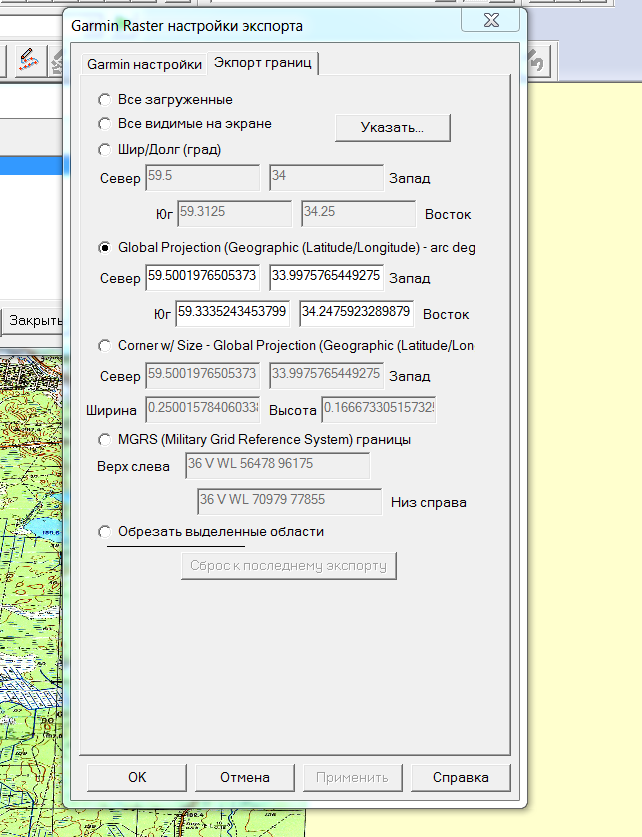
Task: Open the 'Экпорт границ' tab
Action: pyautogui.click(x=263, y=64)
